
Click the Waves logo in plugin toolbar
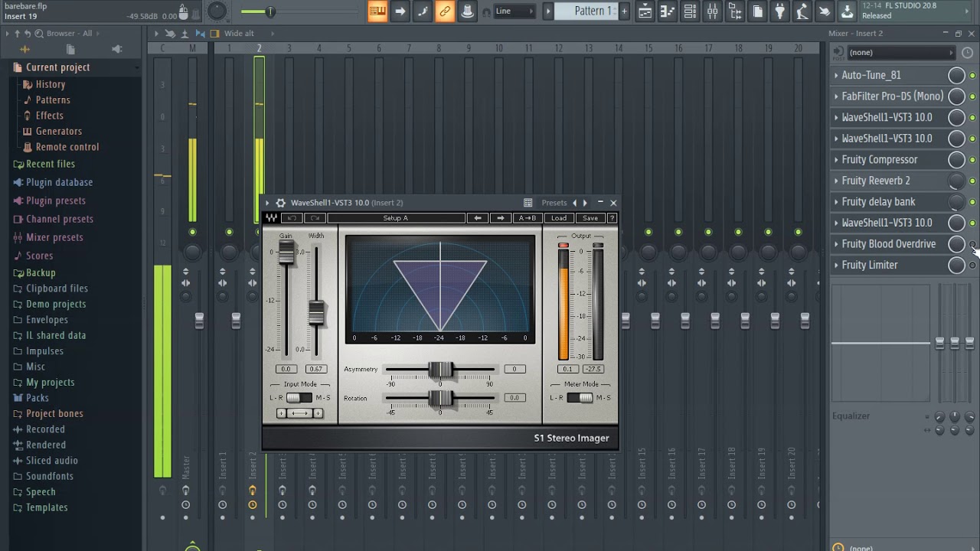271,218
